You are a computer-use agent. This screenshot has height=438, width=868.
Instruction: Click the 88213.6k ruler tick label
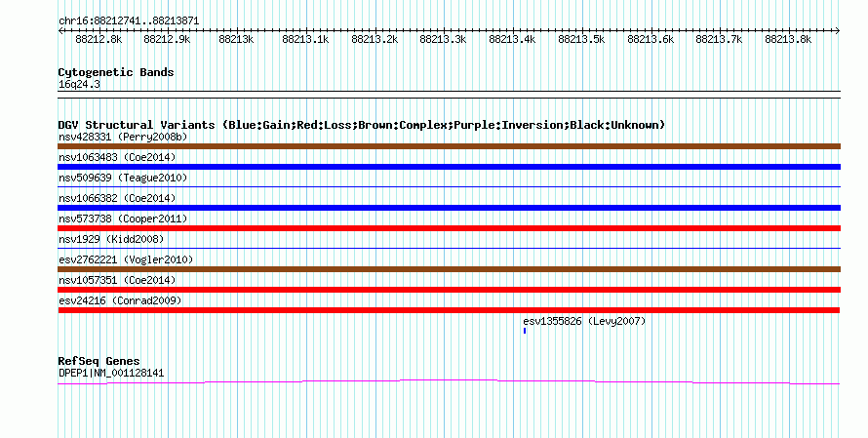[x=651, y=39]
